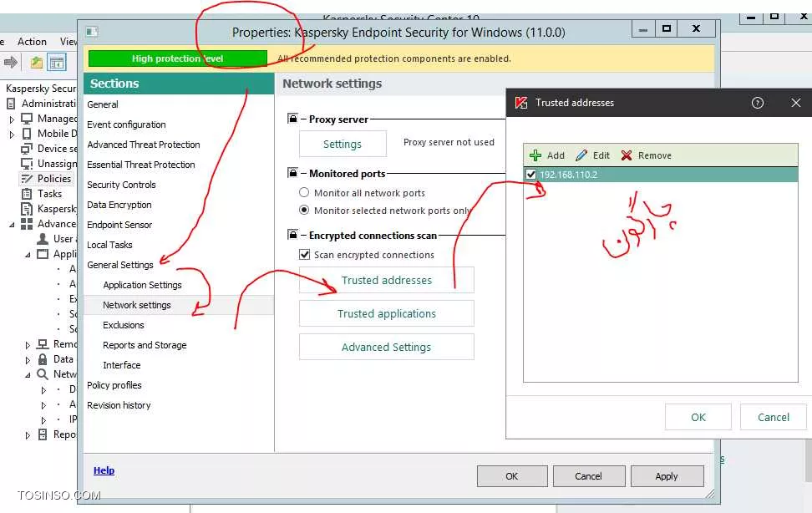Expand the Repositories tree node
This screenshot has width=812, height=513.
28,435
